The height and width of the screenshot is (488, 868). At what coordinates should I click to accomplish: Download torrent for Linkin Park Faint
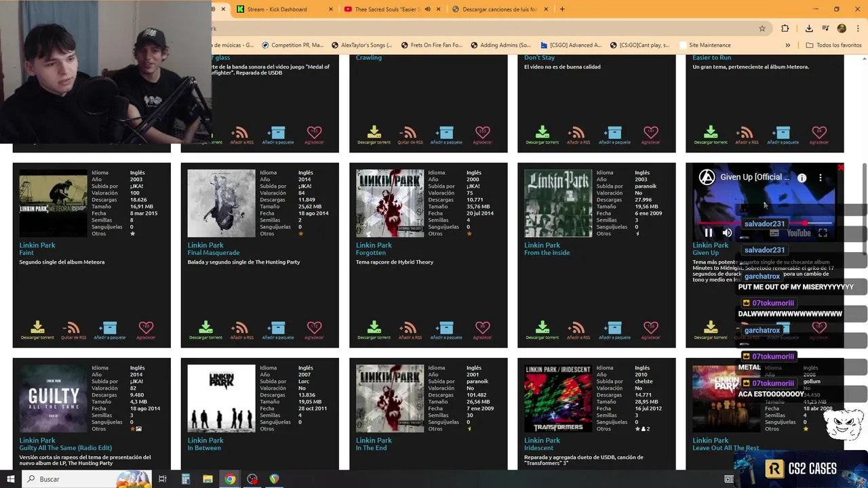tap(37, 330)
